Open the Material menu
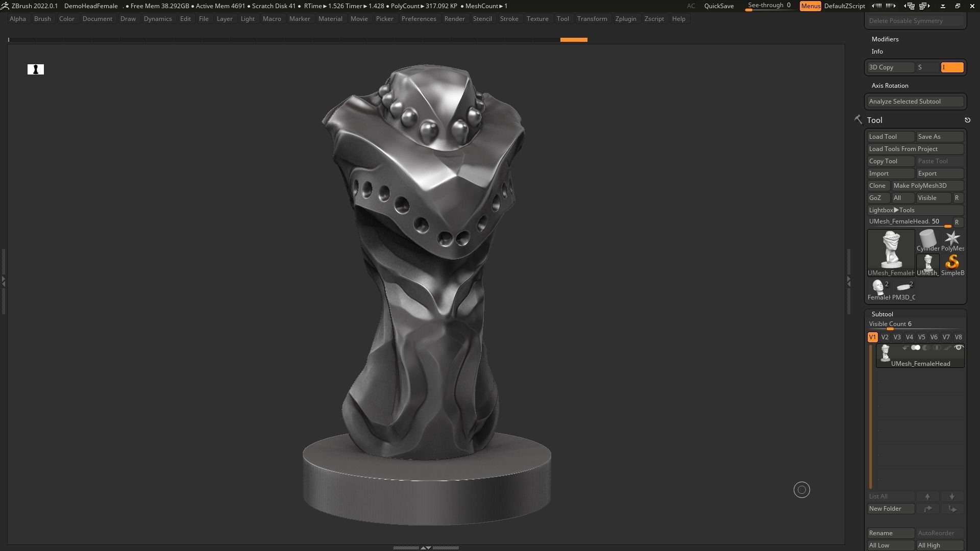Screen dimensions: 980x551 pyautogui.click(x=330, y=19)
